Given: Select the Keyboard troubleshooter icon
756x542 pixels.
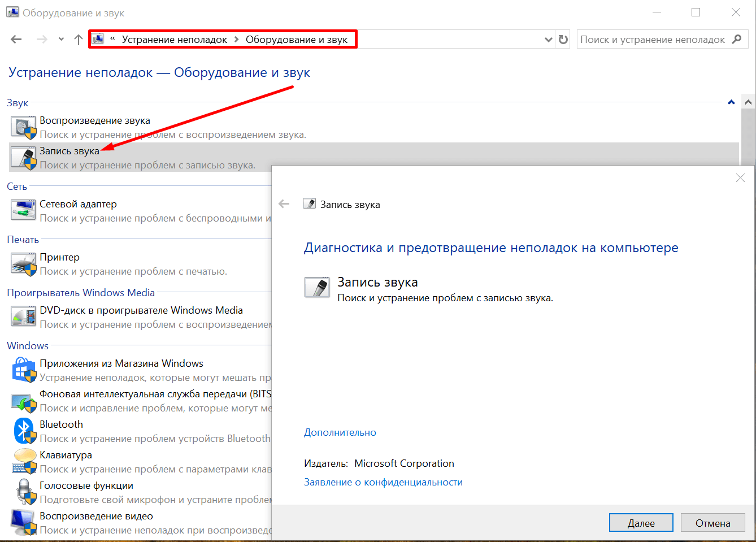Looking at the screenshot, I should click(x=23, y=462).
